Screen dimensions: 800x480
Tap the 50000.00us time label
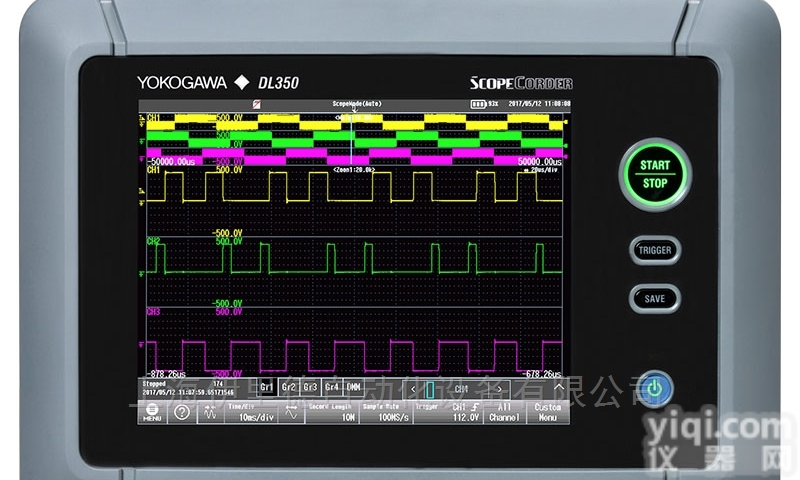(539, 162)
